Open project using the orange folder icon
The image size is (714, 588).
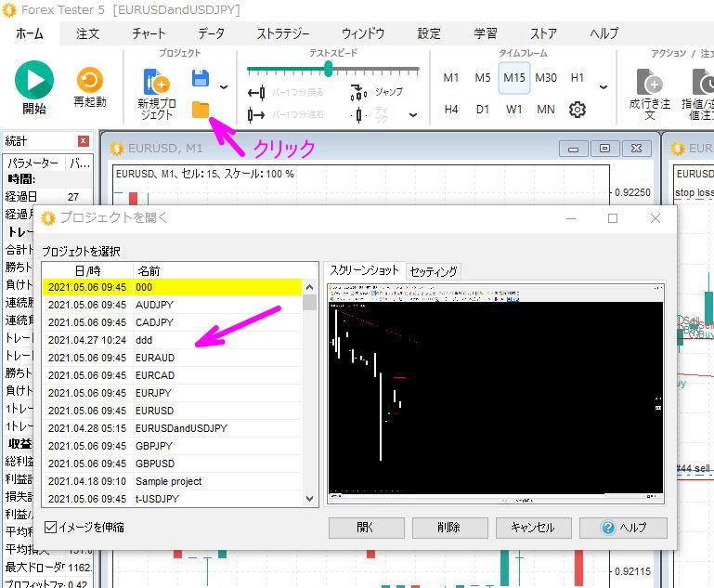tap(201, 110)
